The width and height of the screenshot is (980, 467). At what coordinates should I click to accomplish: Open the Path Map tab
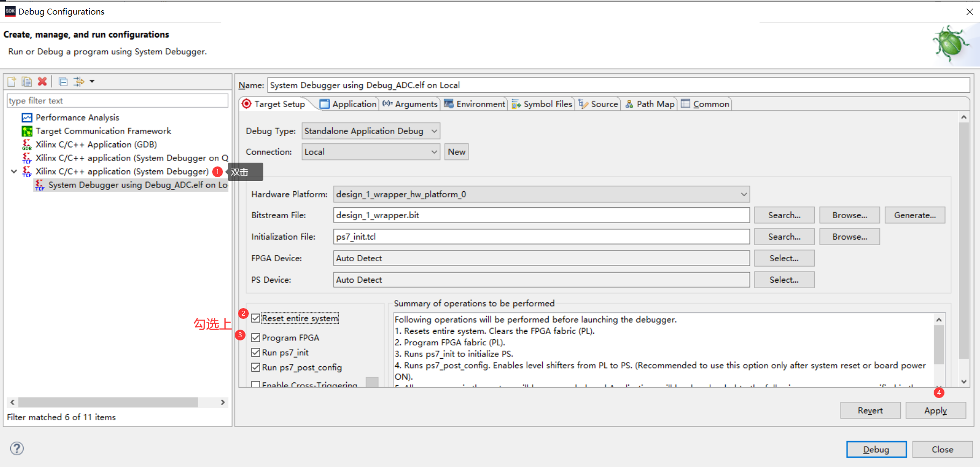[x=650, y=104]
